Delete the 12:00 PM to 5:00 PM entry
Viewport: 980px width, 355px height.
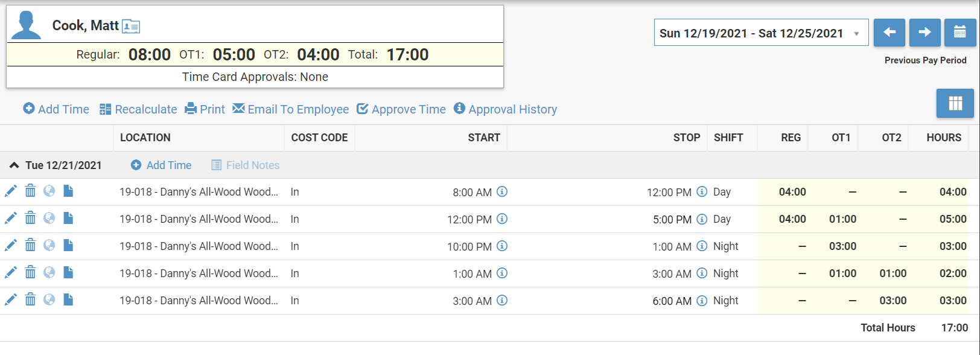(30, 219)
